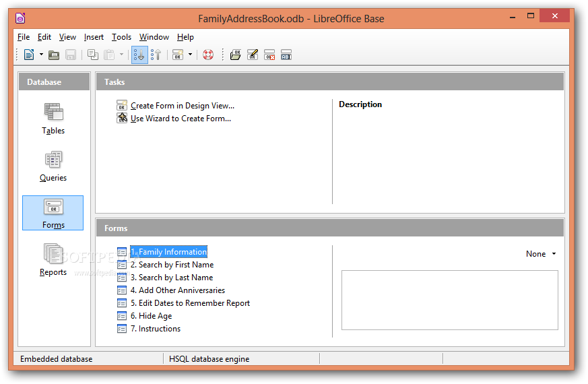
Task: Click the Sort Descending toolbar icon
Action: point(156,55)
